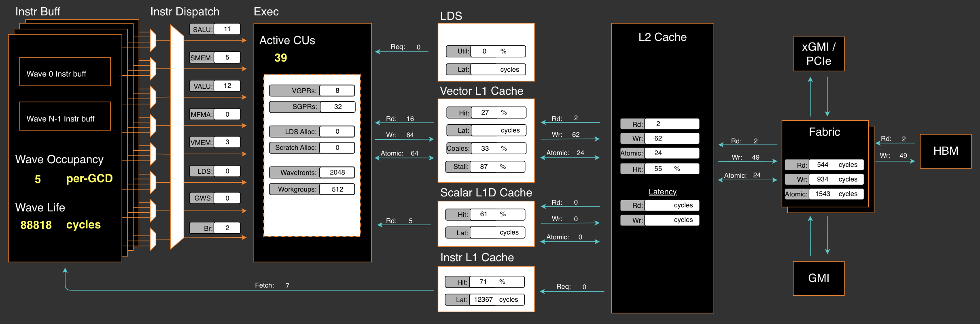
Task: Click the Vector L1 Cache Coales field
Action: click(x=498, y=149)
